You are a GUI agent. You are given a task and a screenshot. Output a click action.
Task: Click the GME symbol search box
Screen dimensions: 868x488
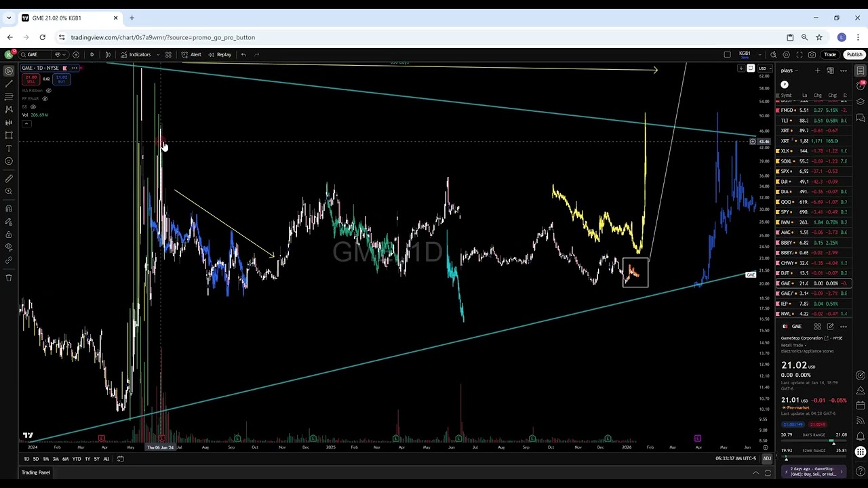(35, 54)
